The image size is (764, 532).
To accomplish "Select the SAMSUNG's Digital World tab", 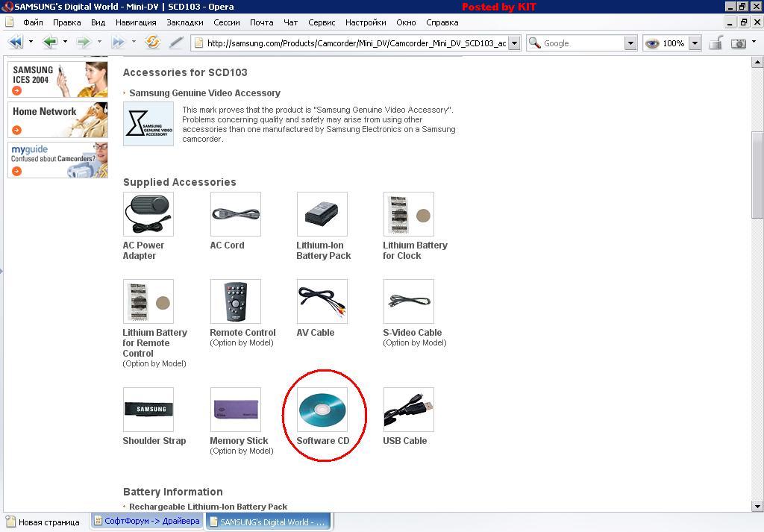I will click(268, 522).
